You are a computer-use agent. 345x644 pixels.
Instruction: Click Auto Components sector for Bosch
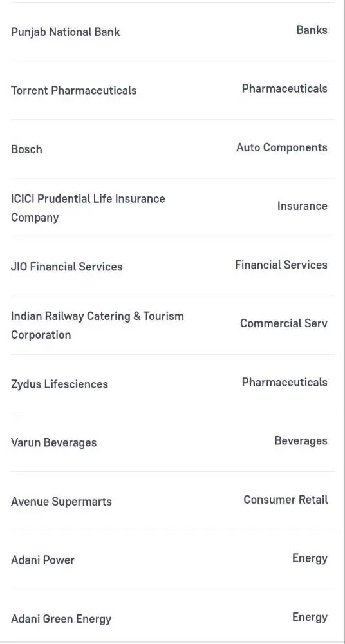[x=282, y=147]
